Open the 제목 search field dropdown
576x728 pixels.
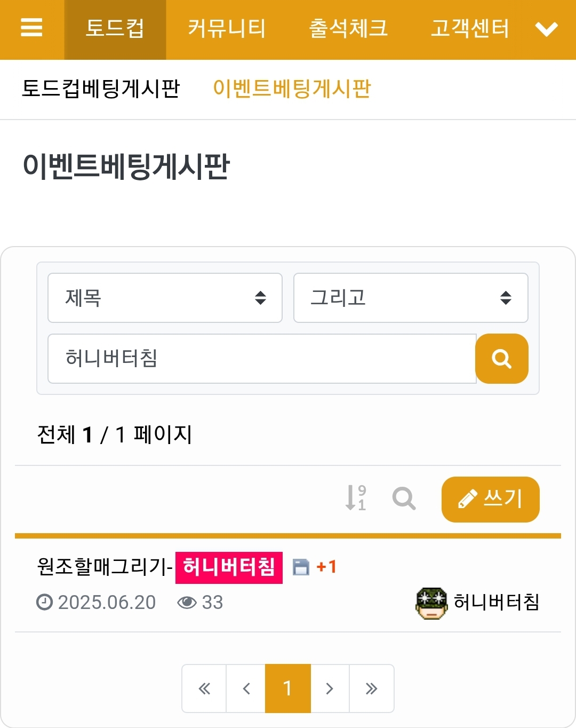point(165,298)
